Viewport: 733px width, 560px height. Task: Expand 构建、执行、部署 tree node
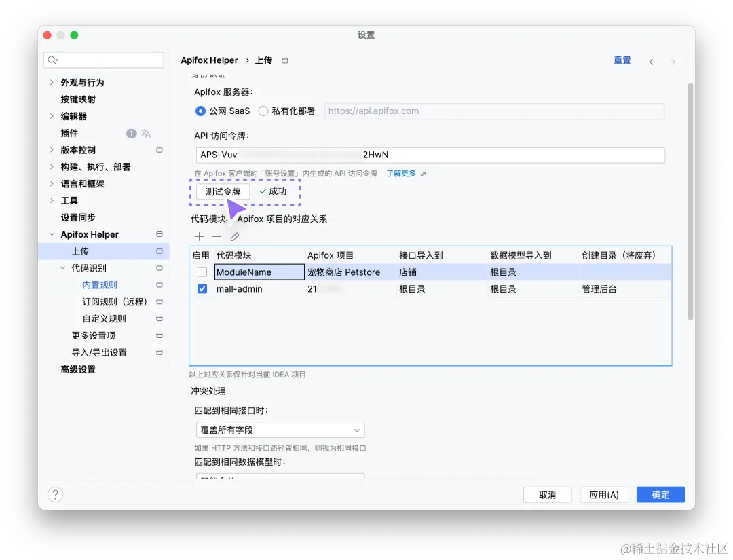click(52, 166)
